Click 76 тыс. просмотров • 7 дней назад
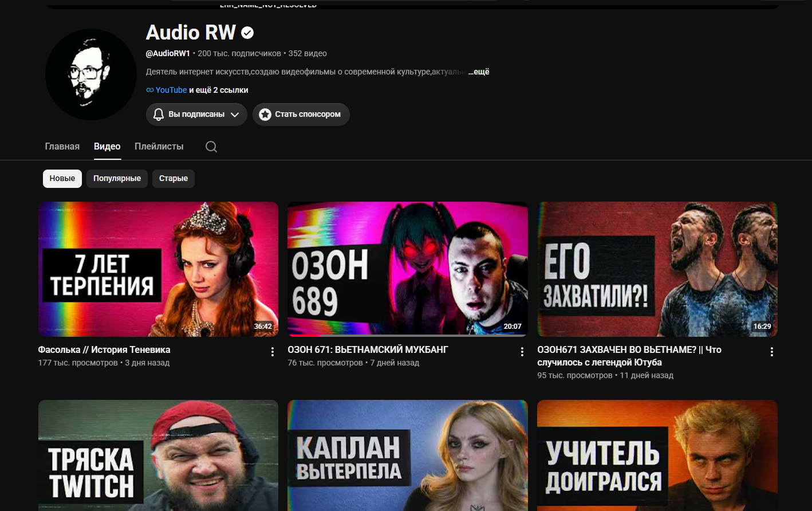This screenshot has width=812, height=511. click(353, 363)
